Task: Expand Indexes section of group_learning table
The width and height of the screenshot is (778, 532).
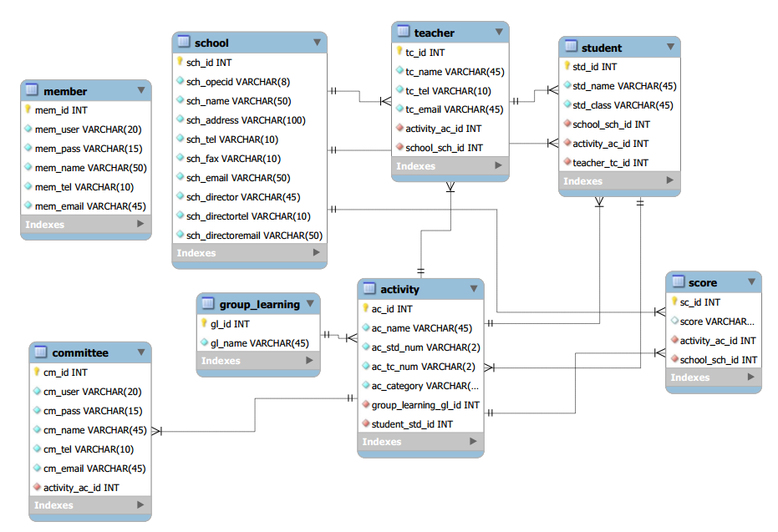Action: (309, 361)
